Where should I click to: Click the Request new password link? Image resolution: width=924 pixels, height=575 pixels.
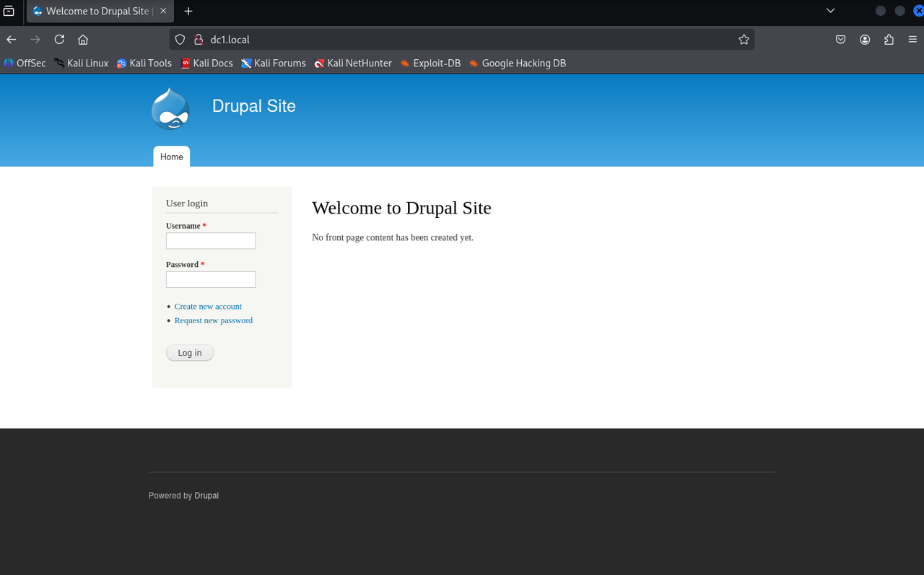click(214, 320)
